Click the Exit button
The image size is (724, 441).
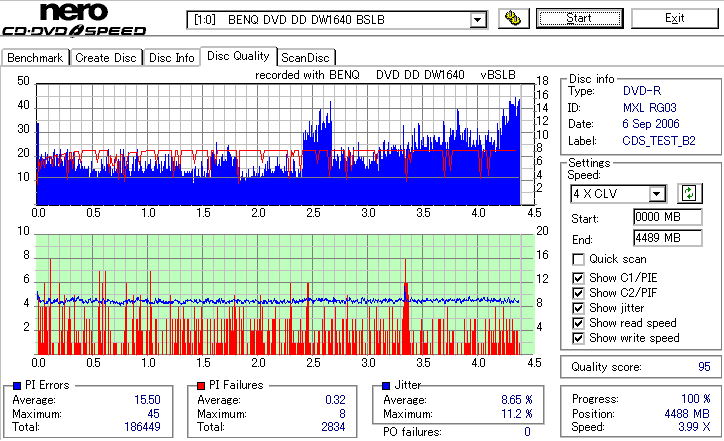tap(675, 18)
